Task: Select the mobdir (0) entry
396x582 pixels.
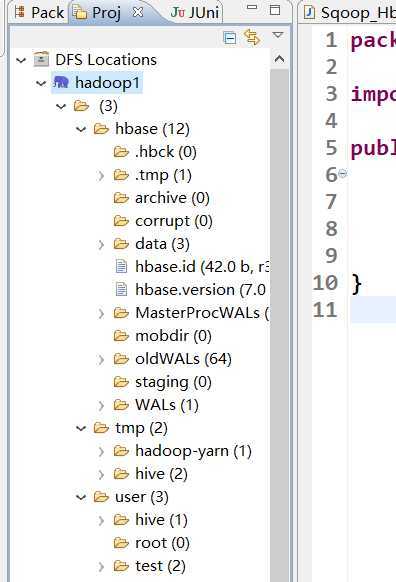Action: 173,336
